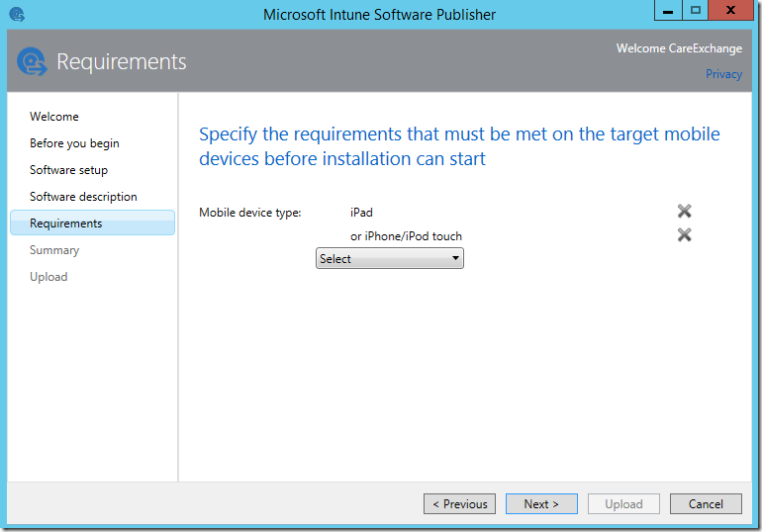Open the Privacy link

pos(723,74)
